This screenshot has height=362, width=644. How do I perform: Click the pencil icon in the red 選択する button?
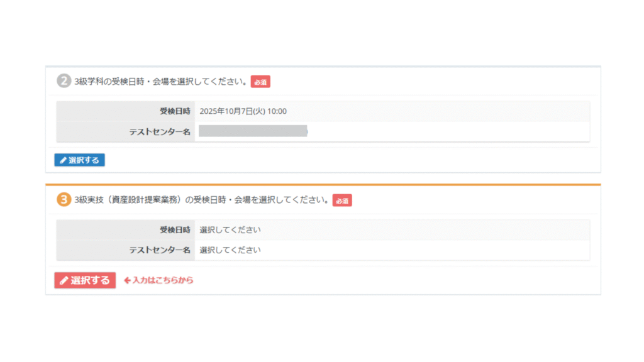(64, 280)
